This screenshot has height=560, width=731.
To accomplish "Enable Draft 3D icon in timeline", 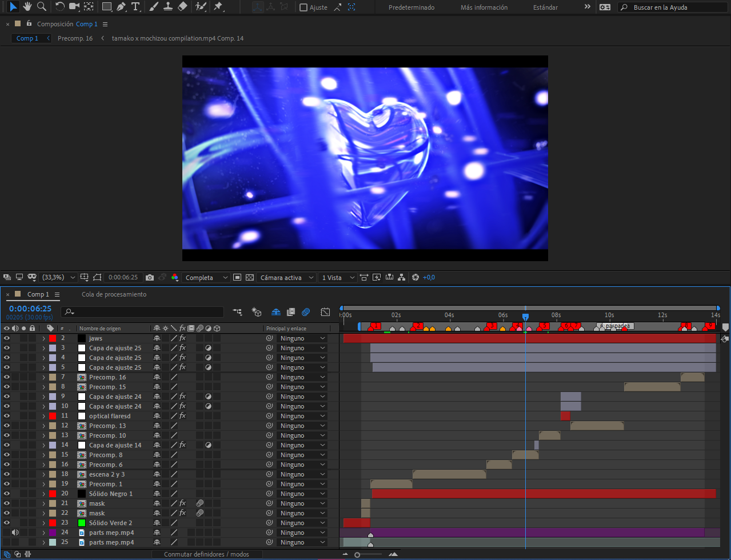I will point(257,312).
